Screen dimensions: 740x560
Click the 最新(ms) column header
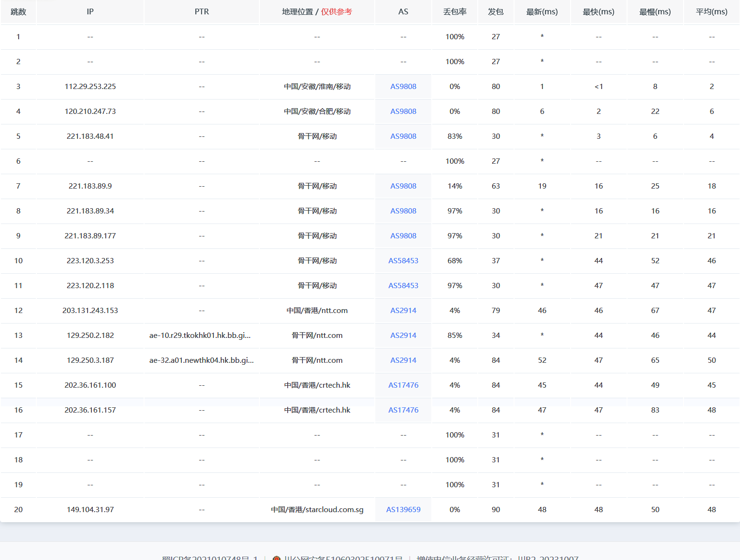pos(542,12)
